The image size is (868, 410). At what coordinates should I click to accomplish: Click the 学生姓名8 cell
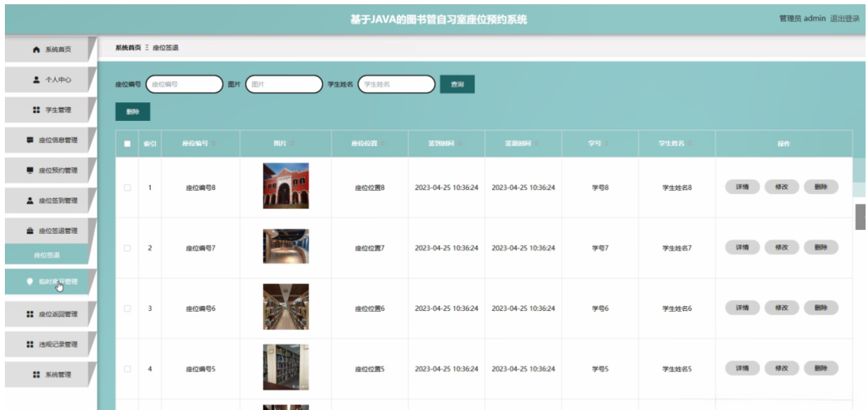pyautogui.click(x=677, y=188)
